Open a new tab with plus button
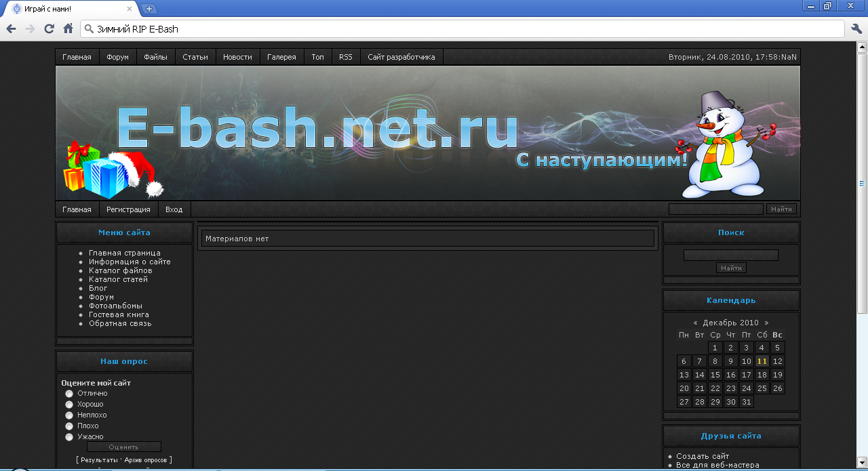The image size is (868, 471). click(149, 9)
